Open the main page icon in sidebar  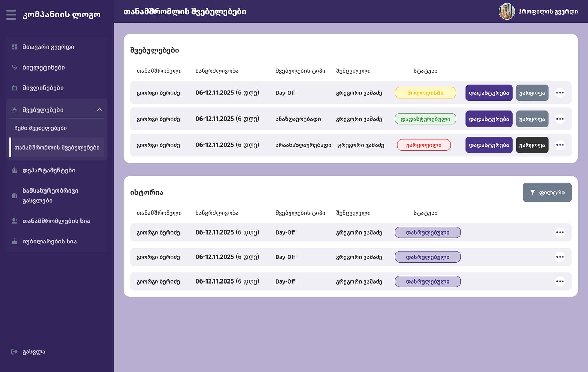click(x=14, y=47)
